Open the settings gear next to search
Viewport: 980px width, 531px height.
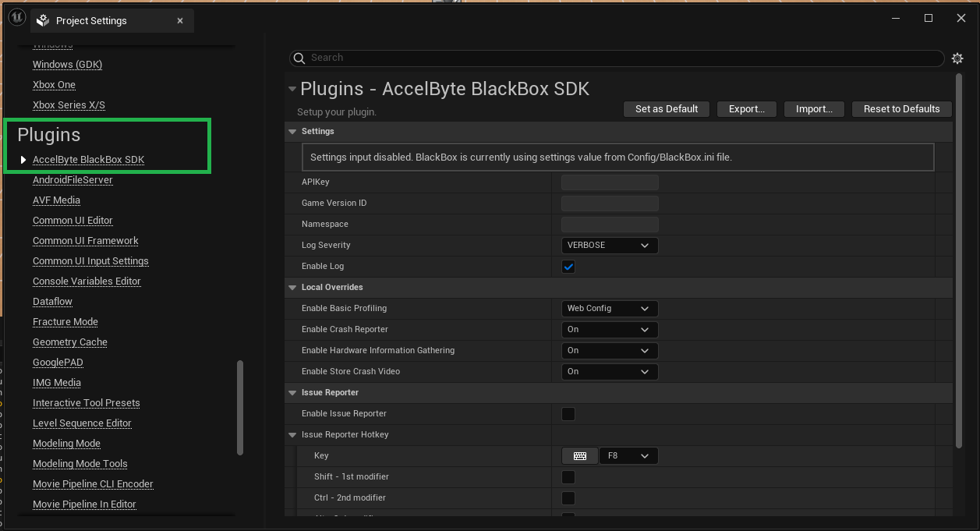pyautogui.click(x=957, y=58)
